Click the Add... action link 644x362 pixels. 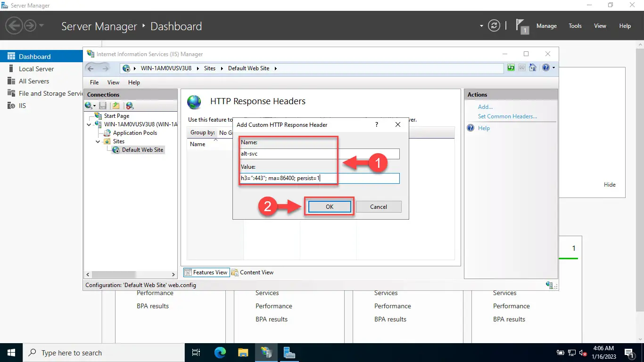click(x=485, y=107)
